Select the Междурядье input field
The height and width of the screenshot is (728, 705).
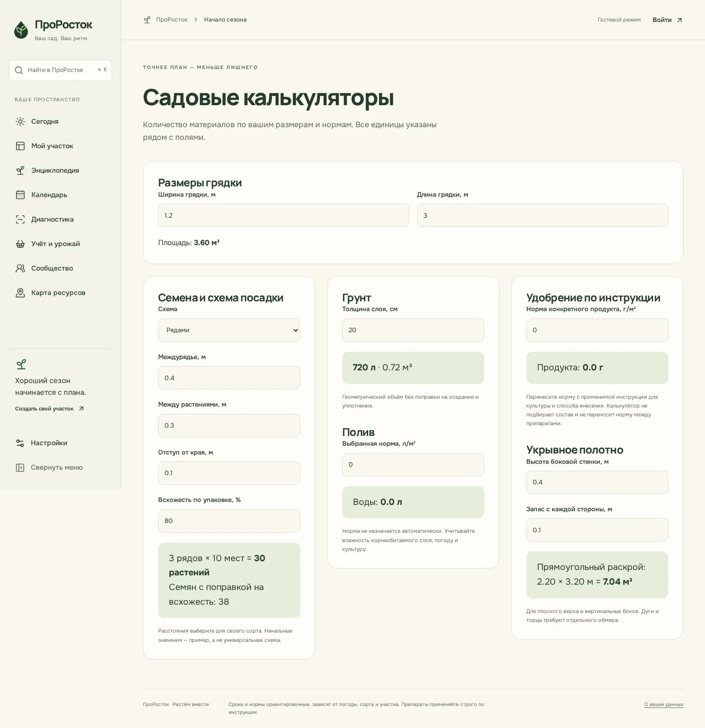point(229,378)
